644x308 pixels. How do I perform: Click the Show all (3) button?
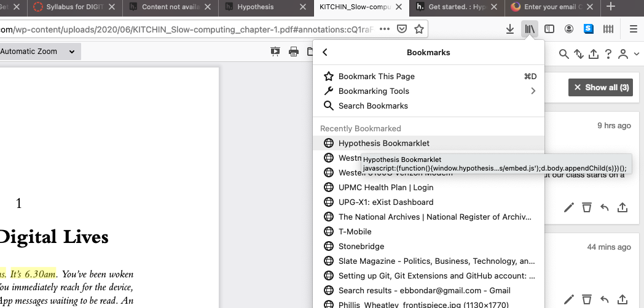[x=600, y=87]
